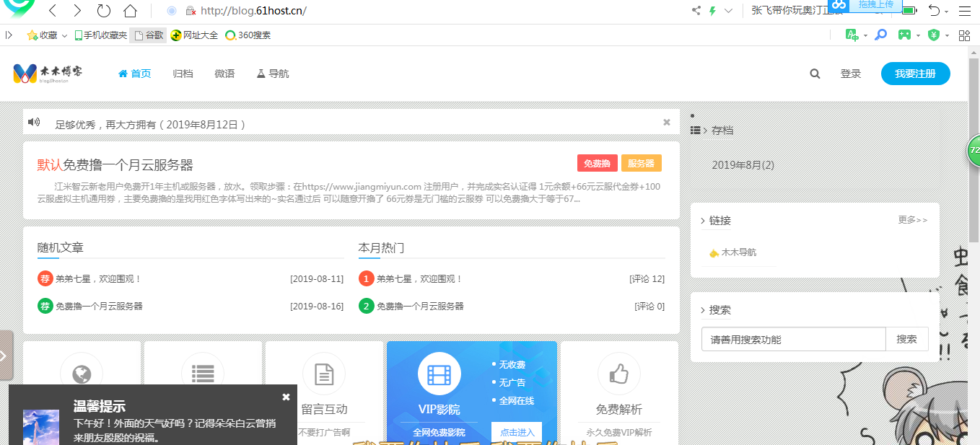Click the 我要注册 register button

click(915, 73)
